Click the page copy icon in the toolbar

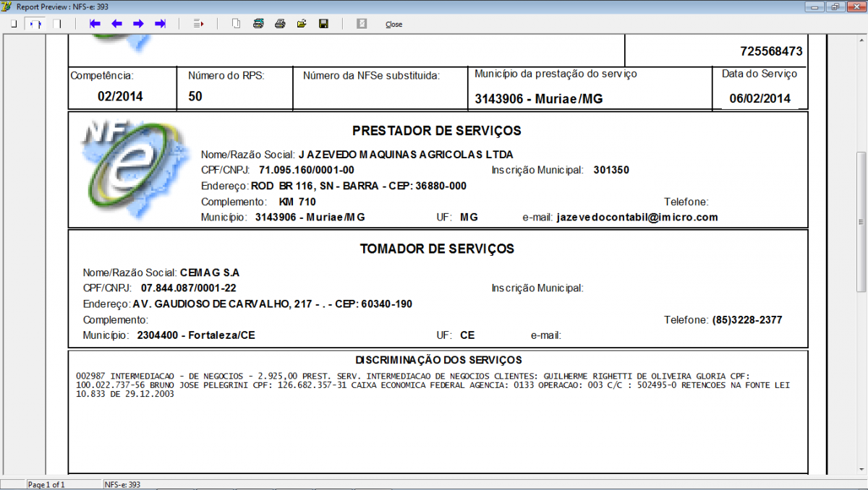[x=236, y=24]
